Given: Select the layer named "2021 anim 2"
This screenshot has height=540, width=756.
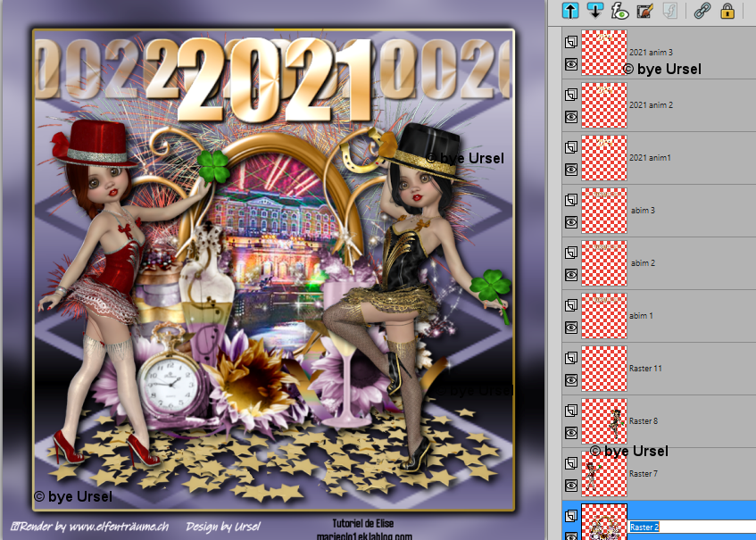Looking at the screenshot, I should coord(651,104).
